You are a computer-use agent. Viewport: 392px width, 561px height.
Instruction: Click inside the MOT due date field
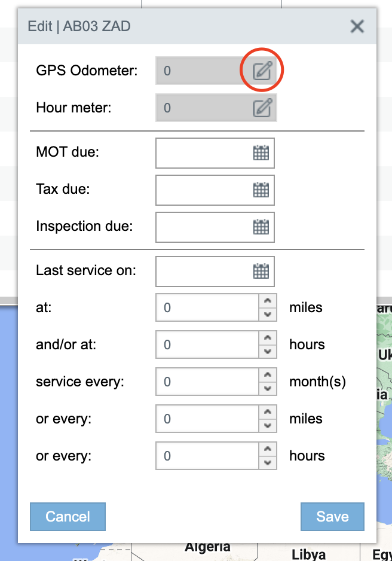click(x=203, y=153)
